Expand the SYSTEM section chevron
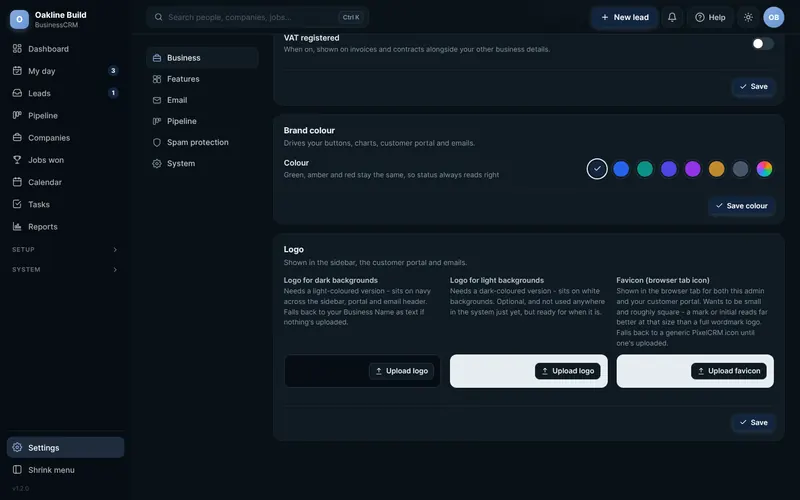The image size is (800, 500). click(115, 269)
